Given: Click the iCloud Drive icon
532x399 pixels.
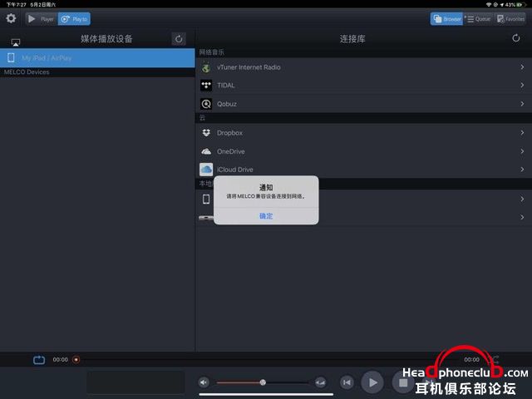Looking at the screenshot, I should (x=206, y=170).
